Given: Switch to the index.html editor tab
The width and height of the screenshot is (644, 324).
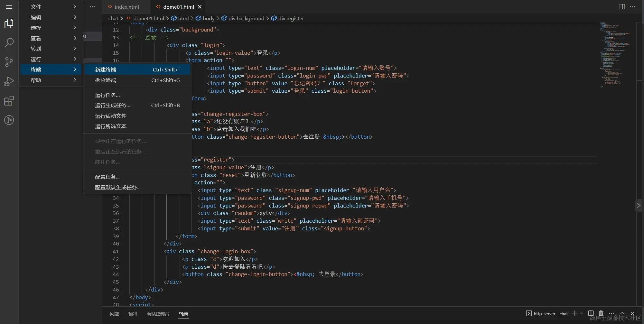Looking at the screenshot, I should [x=126, y=7].
